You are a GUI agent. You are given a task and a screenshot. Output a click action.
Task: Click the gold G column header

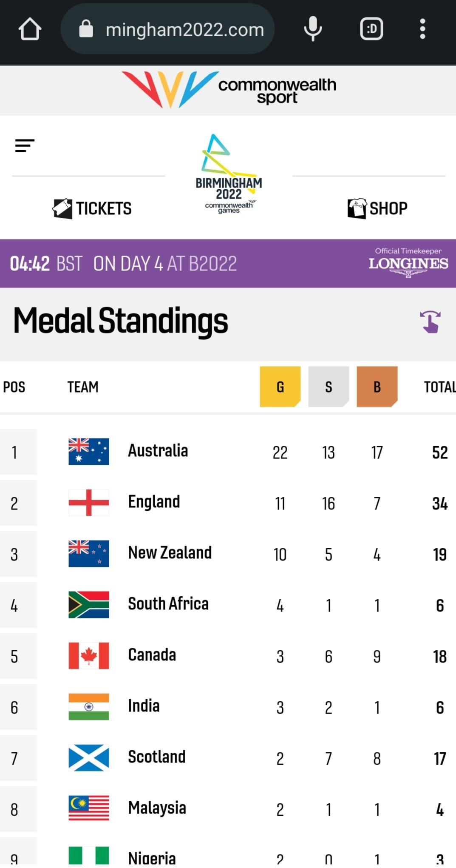(x=280, y=387)
